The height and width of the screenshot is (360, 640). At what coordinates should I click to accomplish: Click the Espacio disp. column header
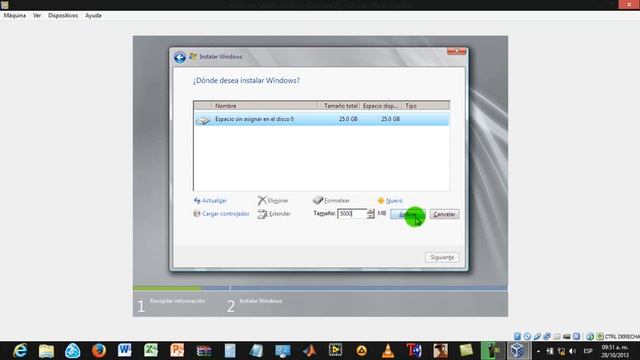(380, 106)
